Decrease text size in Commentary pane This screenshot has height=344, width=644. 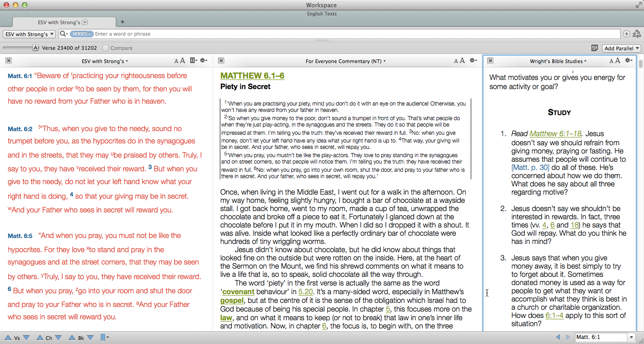point(456,61)
